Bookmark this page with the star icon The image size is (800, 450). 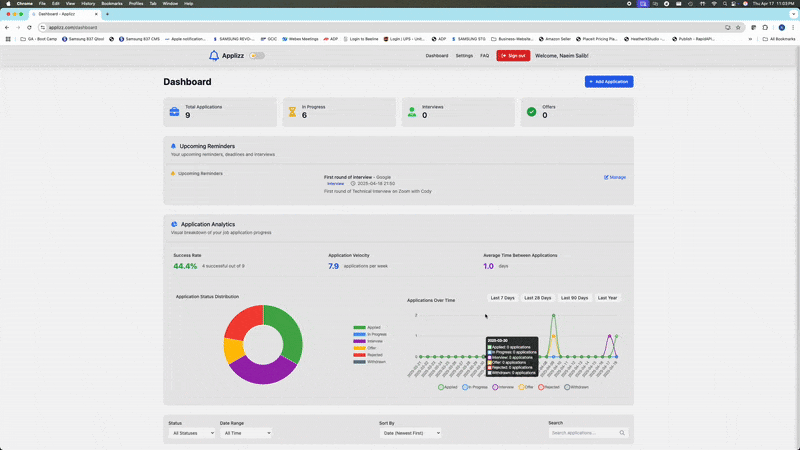click(738, 28)
